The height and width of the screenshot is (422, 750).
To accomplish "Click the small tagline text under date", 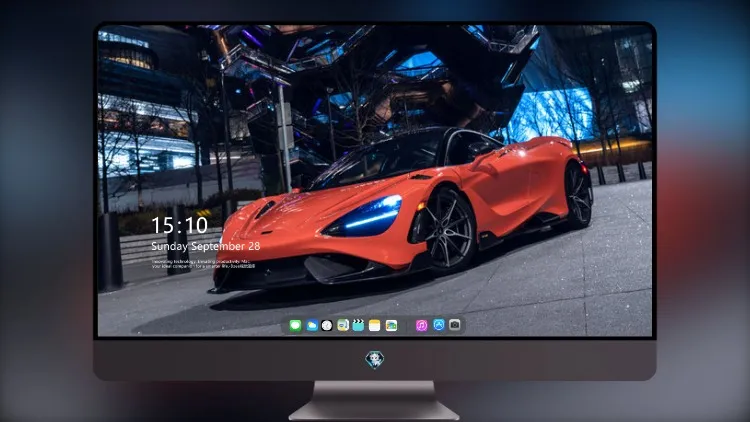I will tap(203, 264).
